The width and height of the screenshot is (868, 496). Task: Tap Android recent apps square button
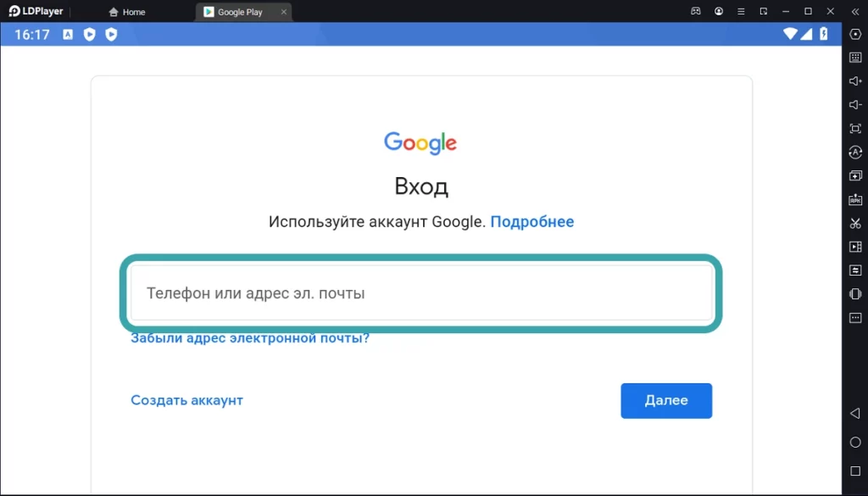(x=855, y=471)
